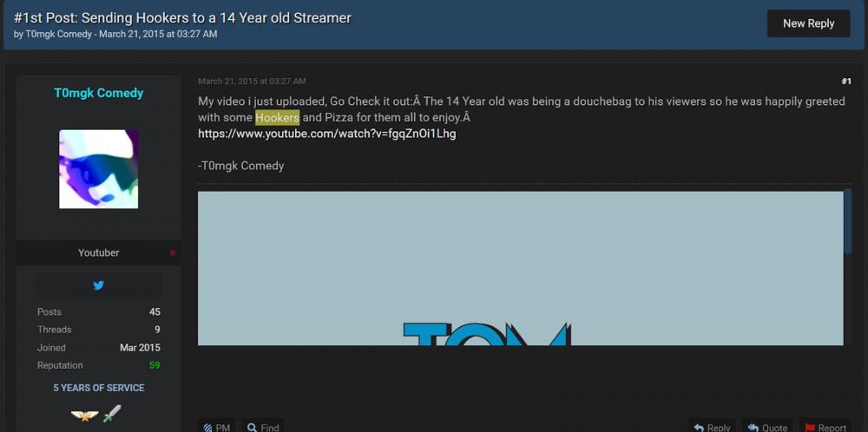The image size is (868, 432).
Task: Open the YouTube video link
Action: 327,134
